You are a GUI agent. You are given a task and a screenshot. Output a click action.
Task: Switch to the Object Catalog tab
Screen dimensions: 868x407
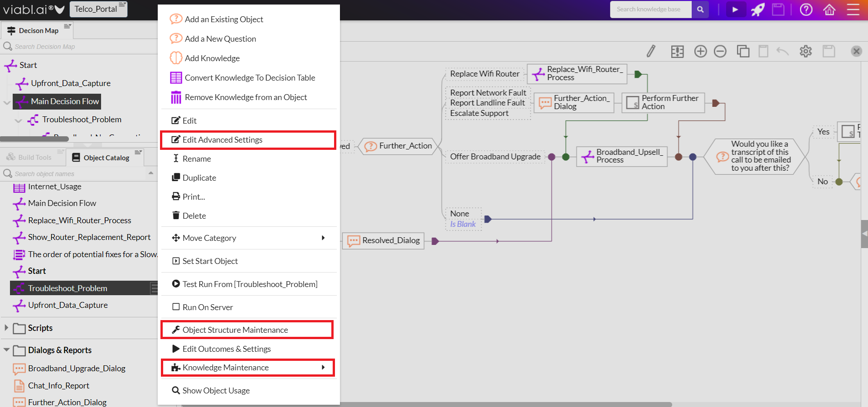tap(101, 158)
